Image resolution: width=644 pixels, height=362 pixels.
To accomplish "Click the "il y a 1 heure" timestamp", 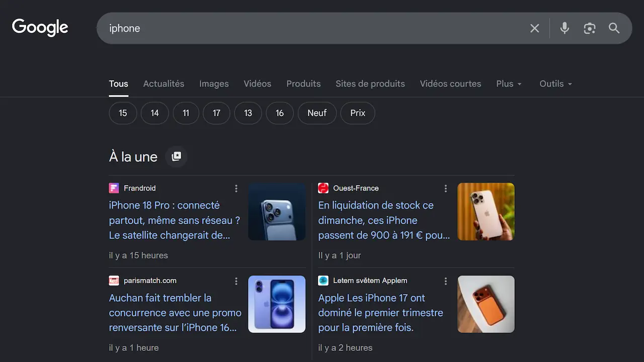I will pos(134,348).
